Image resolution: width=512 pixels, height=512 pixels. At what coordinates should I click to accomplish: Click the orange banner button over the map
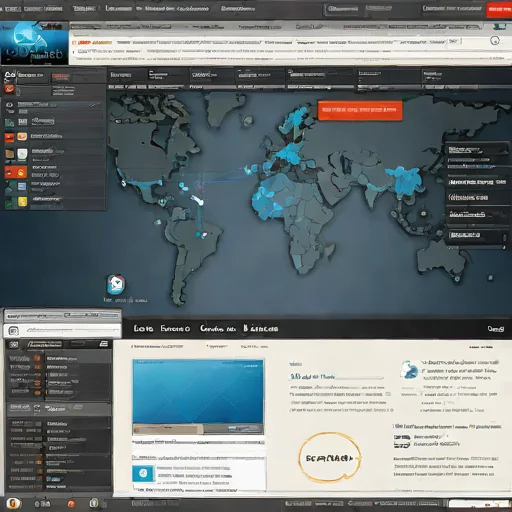pyautogui.click(x=360, y=110)
